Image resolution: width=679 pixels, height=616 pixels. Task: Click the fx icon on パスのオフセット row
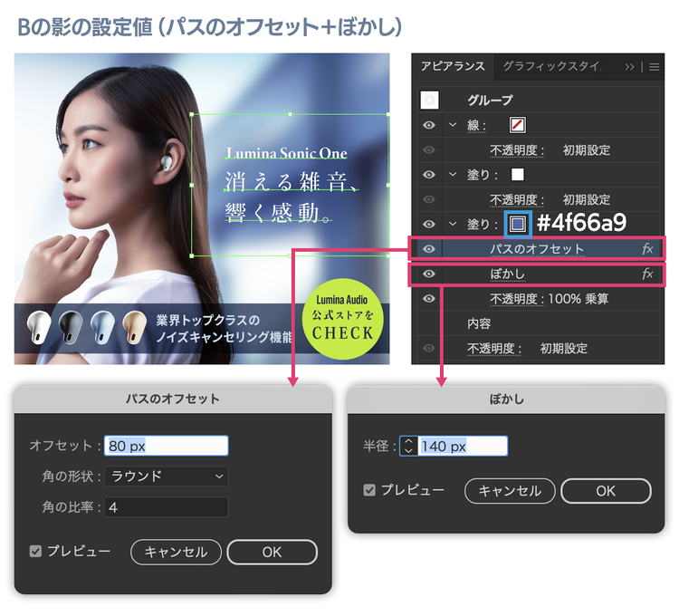(x=647, y=248)
